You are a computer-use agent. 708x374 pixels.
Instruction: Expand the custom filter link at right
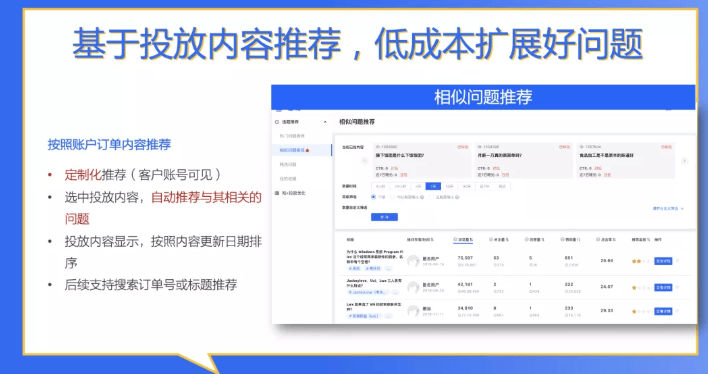point(668,209)
